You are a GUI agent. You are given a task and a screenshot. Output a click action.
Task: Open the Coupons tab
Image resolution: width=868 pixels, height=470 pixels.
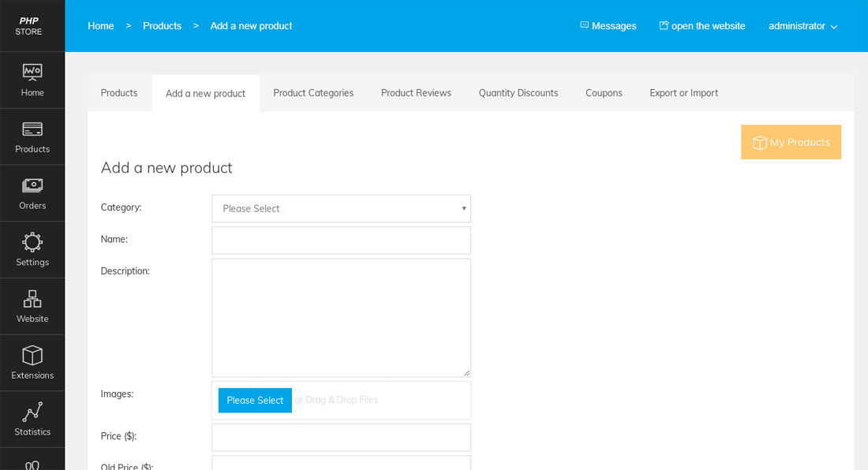point(604,92)
